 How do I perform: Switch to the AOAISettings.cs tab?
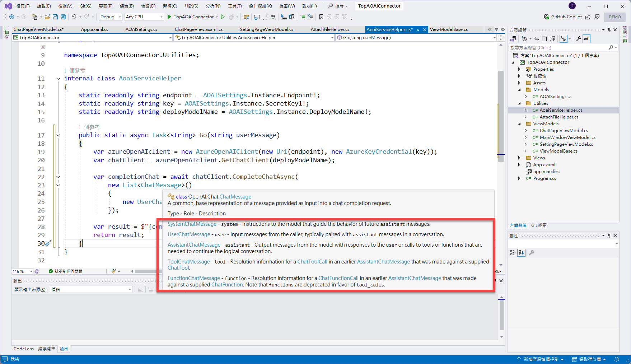[141, 29]
